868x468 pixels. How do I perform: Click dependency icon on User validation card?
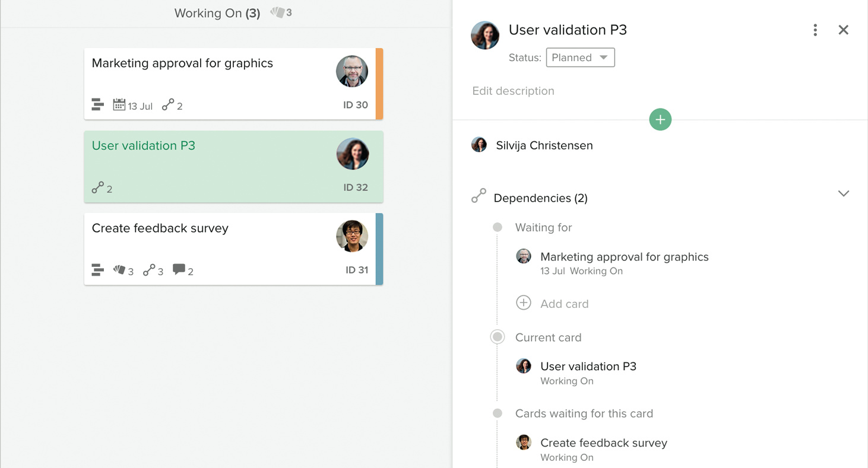click(x=98, y=188)
